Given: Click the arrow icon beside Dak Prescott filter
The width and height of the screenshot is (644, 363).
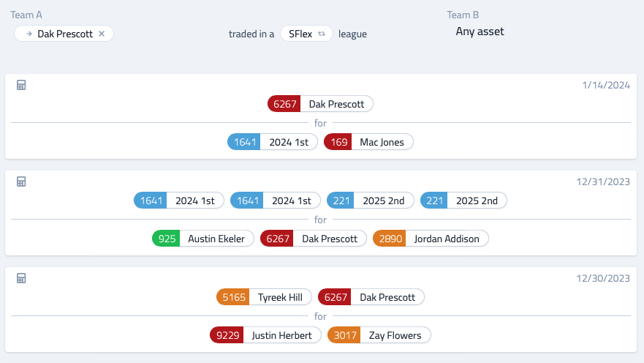Looking at the screenshot, I should (x=29, y=34).
